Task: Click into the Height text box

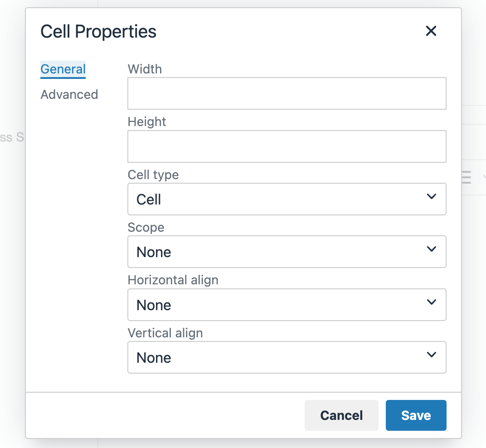Action: click(287, 146)
